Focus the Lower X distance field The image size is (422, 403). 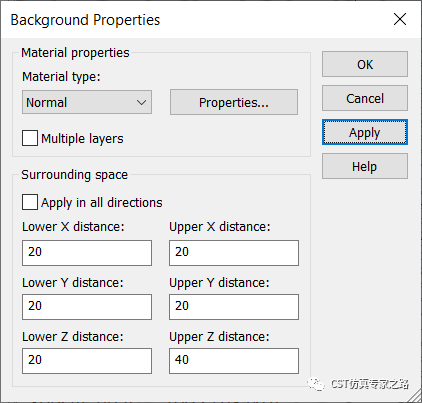(x=87, y=253)
